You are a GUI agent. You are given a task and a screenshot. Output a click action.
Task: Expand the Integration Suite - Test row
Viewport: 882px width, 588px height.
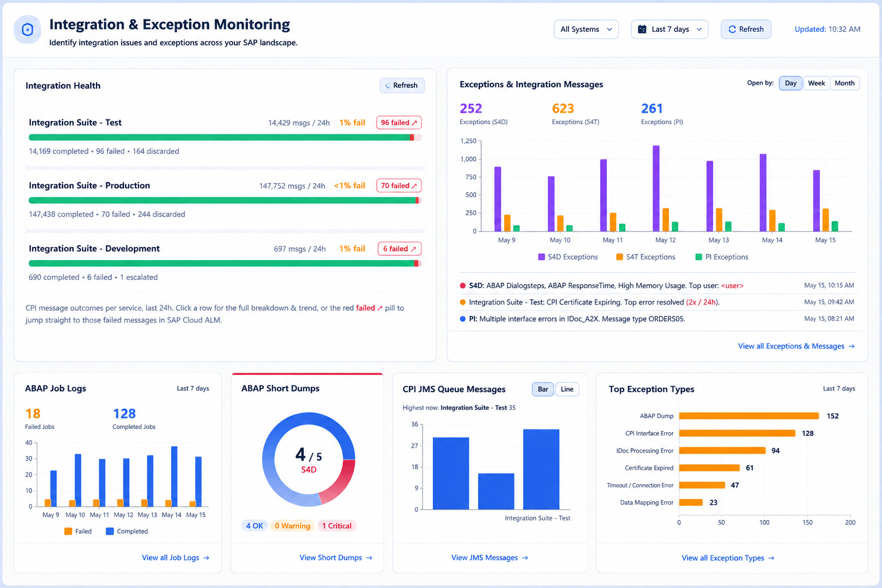[x=225, y=137]
